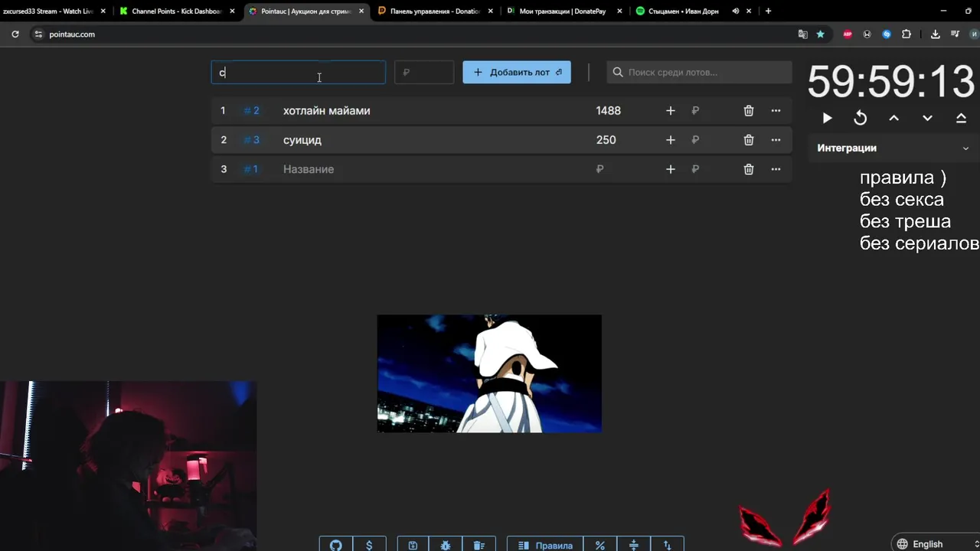This screenshot has height=551, width=980.
Task: Add amount plus for third lot
Action: tap(671, 169)
